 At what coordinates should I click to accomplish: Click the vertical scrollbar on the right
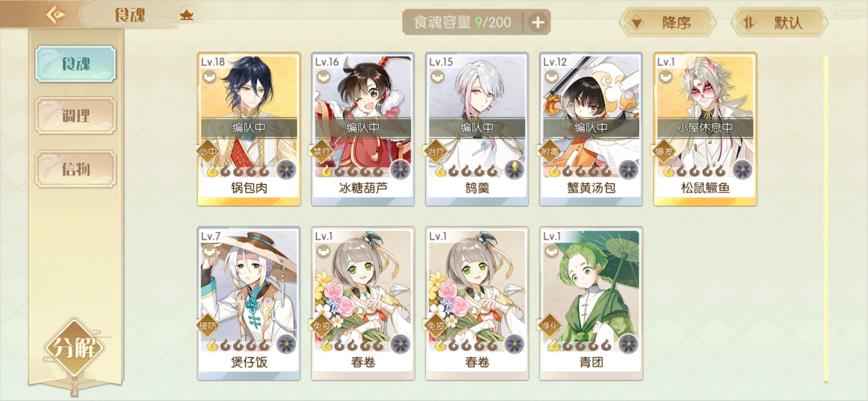coord(826,219)
